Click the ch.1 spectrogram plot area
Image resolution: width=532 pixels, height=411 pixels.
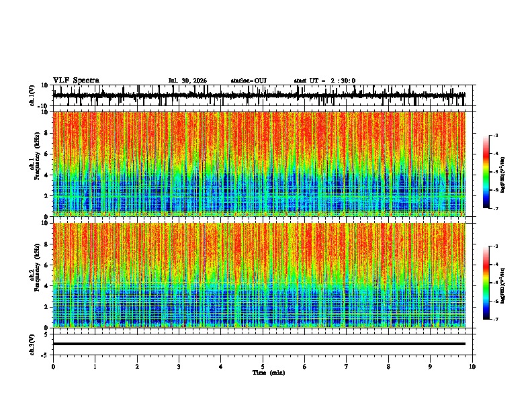pyautogui.click(x=259, y=164)
